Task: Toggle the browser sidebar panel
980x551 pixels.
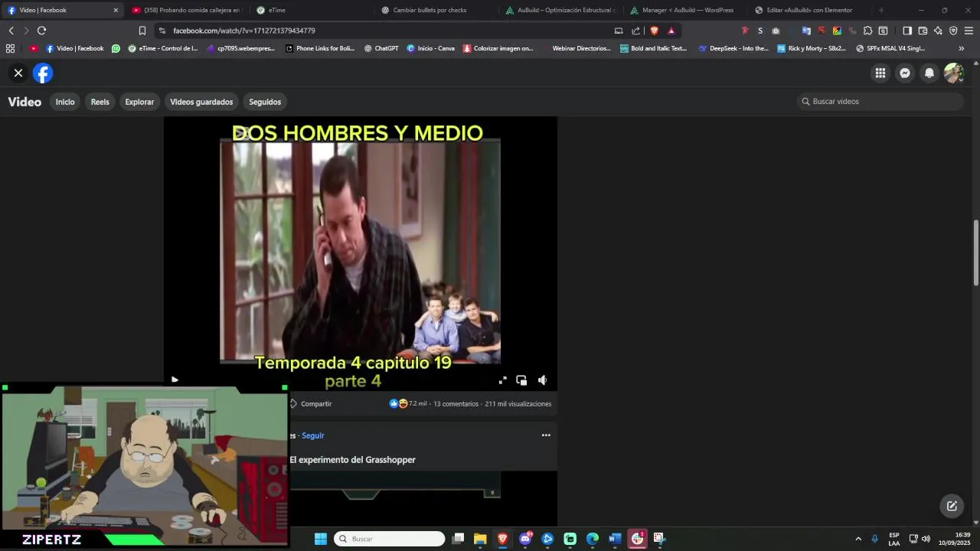Action: (x=907, y=31)
